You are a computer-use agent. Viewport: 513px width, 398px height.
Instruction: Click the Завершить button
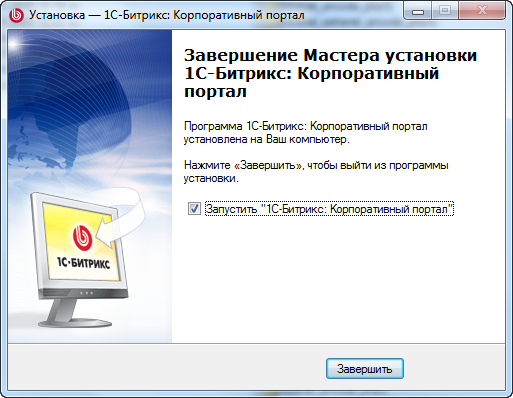[365, 369]
